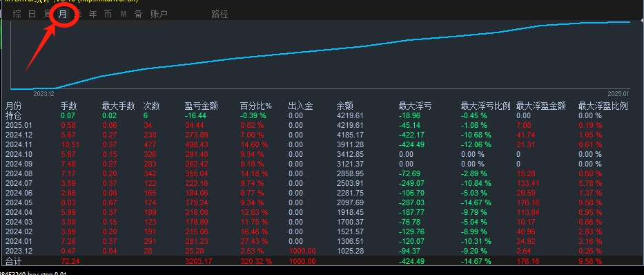The height and width of the screenshot is (275, 644).
Task: Switch to the 综 summary tab
Action: pos(17,15)
